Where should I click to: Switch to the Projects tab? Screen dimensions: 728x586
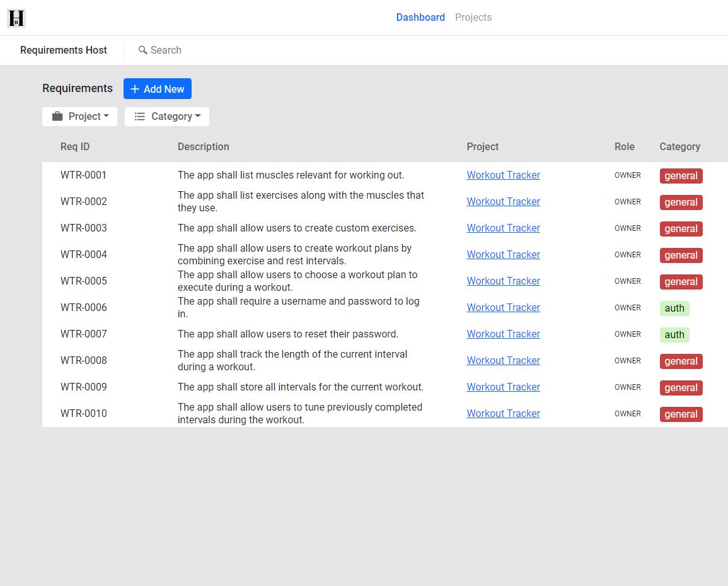(x=473, y=17)
